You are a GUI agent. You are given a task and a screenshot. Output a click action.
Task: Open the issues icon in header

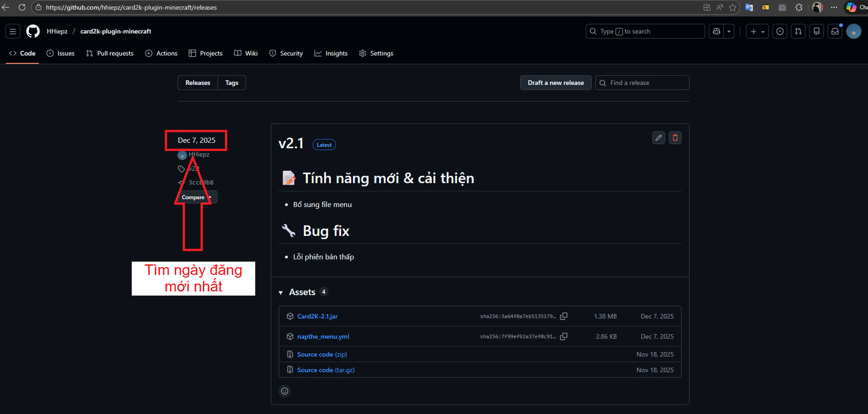[780, 32]
